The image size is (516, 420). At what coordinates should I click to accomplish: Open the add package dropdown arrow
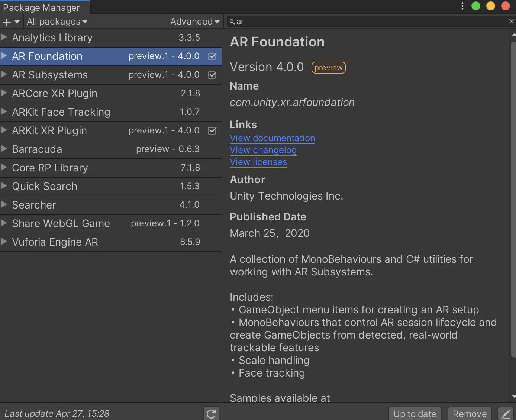click(17, 22)
